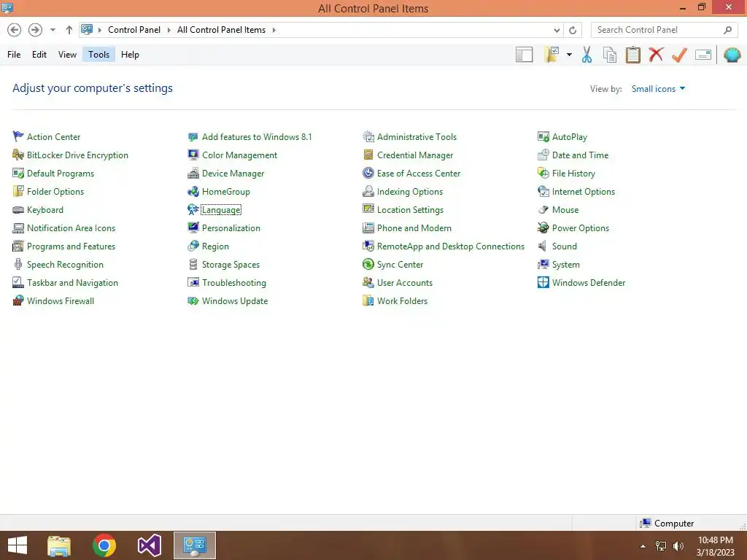This screenshot has height=560, width=747.
Task: Open Visual Studio from taskbar
Action: click(x=149, y=545)
